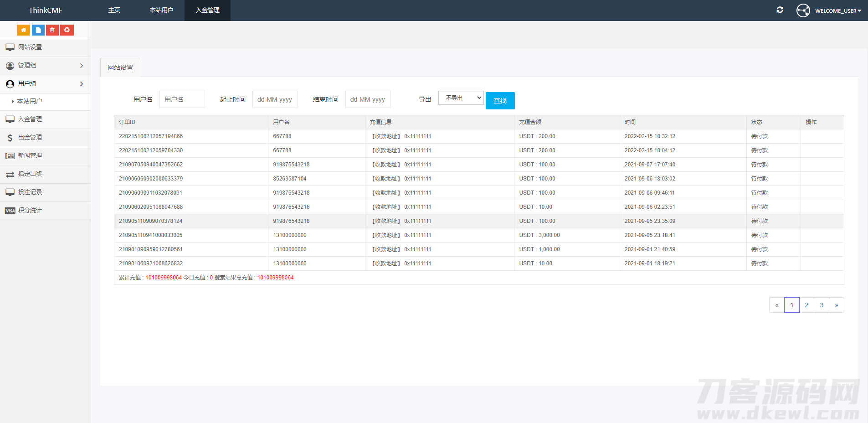Collapse the 用户组 sidebar group
Screen dimensions: 868x423
[x=45, y=84]
